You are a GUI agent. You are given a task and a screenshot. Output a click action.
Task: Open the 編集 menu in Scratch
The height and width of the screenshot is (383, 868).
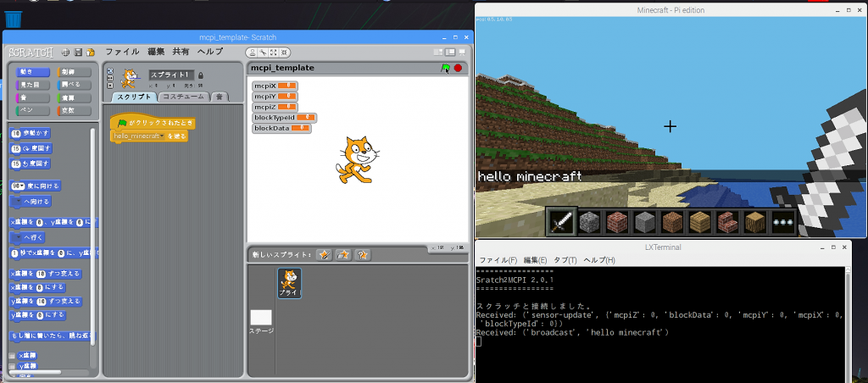click(x=156, y=52)
